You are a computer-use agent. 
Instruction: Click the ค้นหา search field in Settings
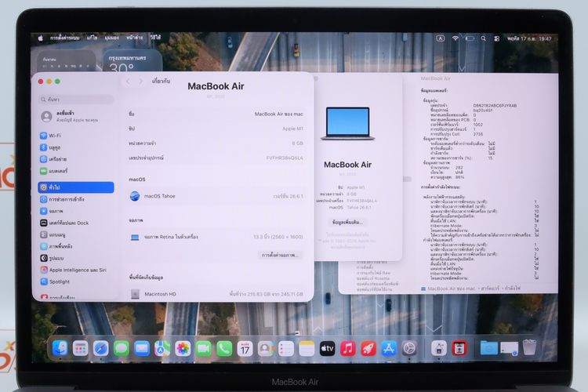tap(76, 99)
